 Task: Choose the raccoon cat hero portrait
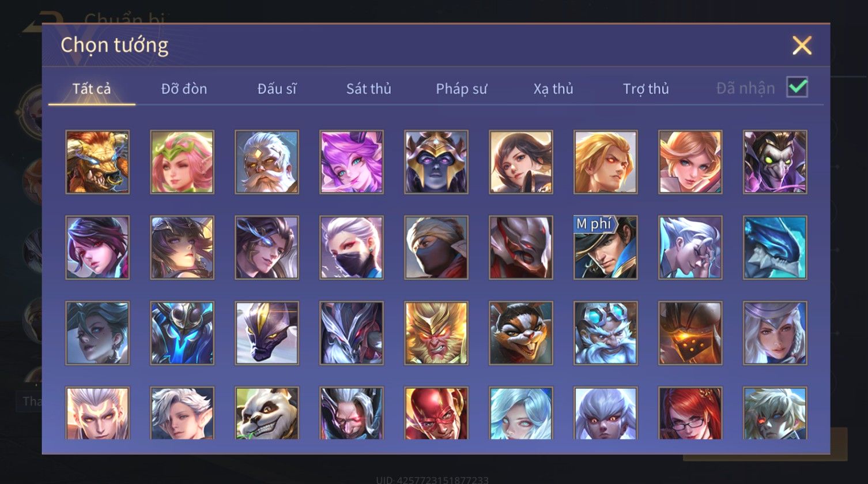point(521,333)
